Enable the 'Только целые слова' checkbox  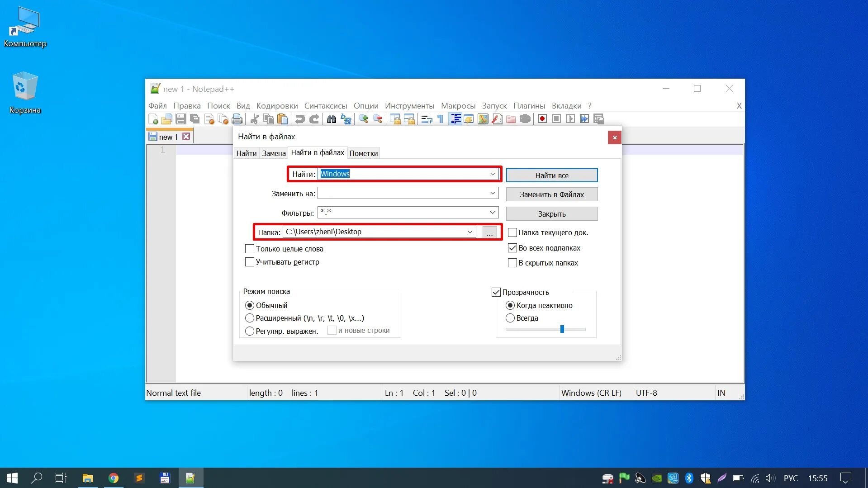(x=249, y=249)
